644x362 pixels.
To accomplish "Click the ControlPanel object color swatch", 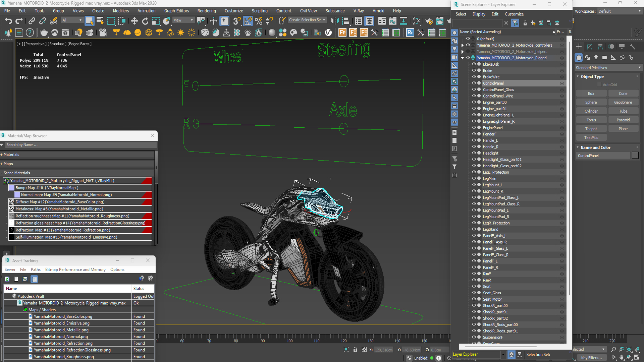I will (635, 156).
